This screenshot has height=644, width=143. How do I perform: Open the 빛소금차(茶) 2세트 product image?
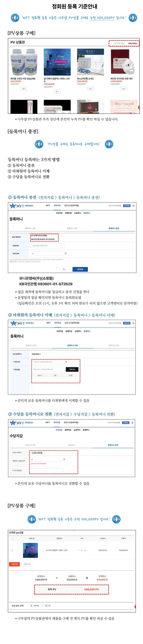click(90, 62)
